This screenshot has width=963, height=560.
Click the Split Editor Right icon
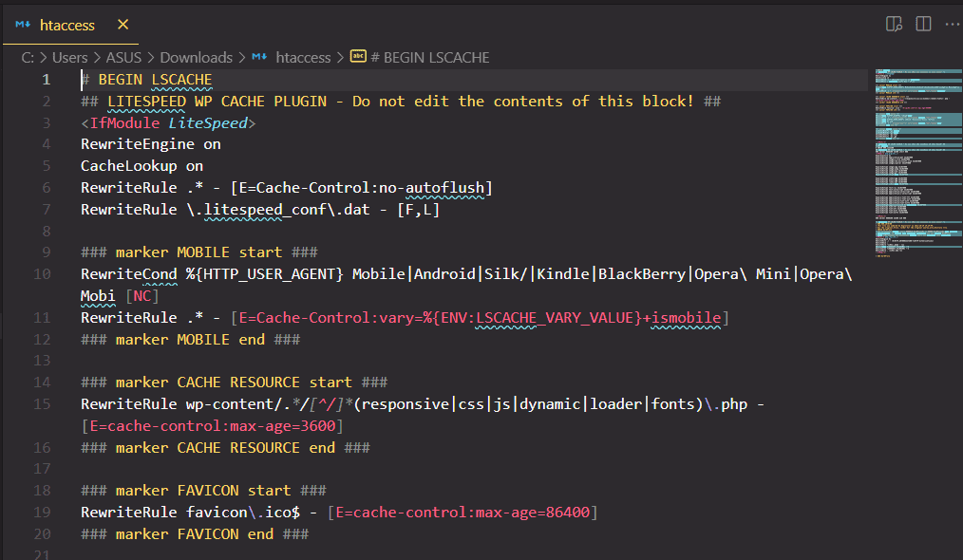tap(922, 24)
